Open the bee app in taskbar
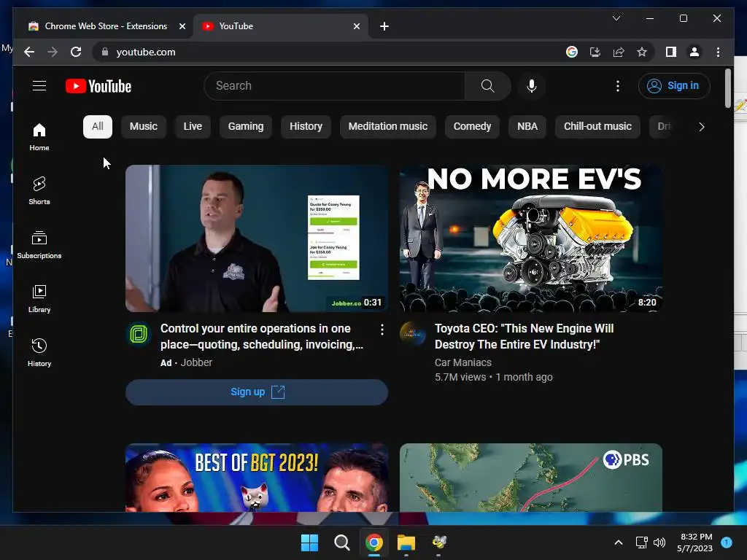The image size is (747, 560). 438,542
